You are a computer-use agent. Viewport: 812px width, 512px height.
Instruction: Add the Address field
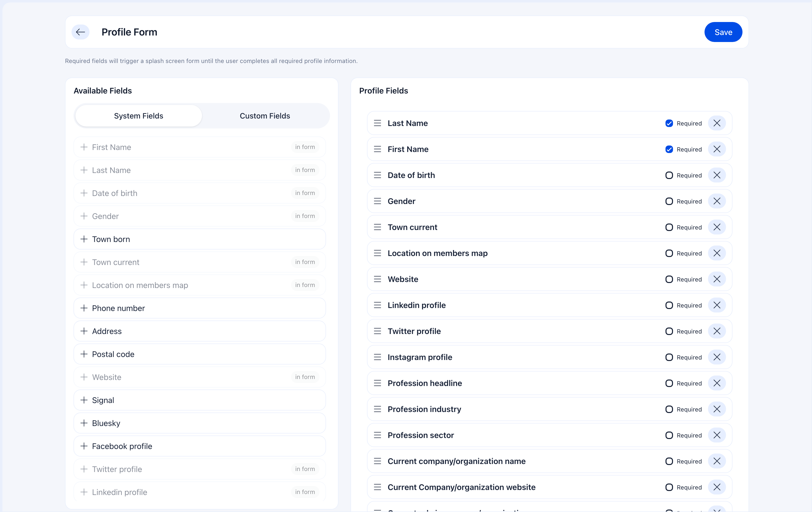(84, 331)
